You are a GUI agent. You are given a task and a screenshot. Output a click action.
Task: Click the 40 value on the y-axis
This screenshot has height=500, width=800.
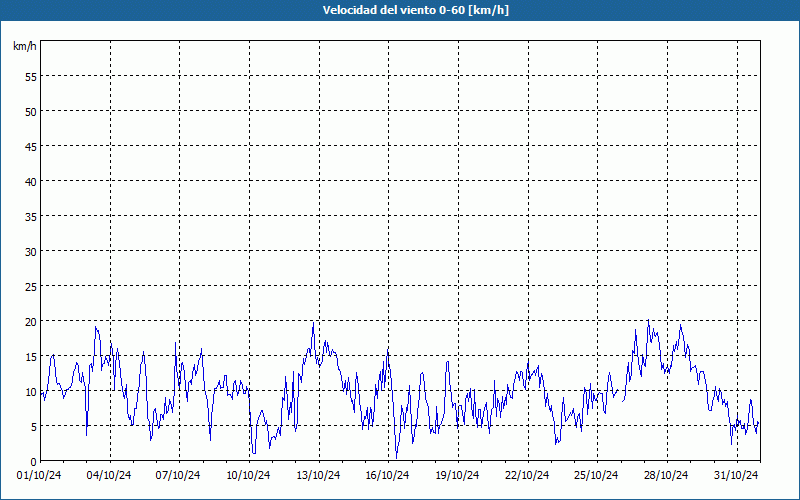coord(31,182)
